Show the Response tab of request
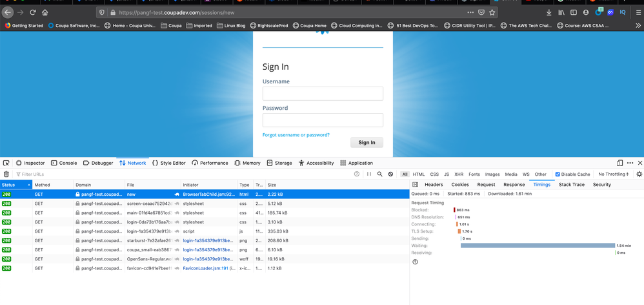 pos(514,185)
